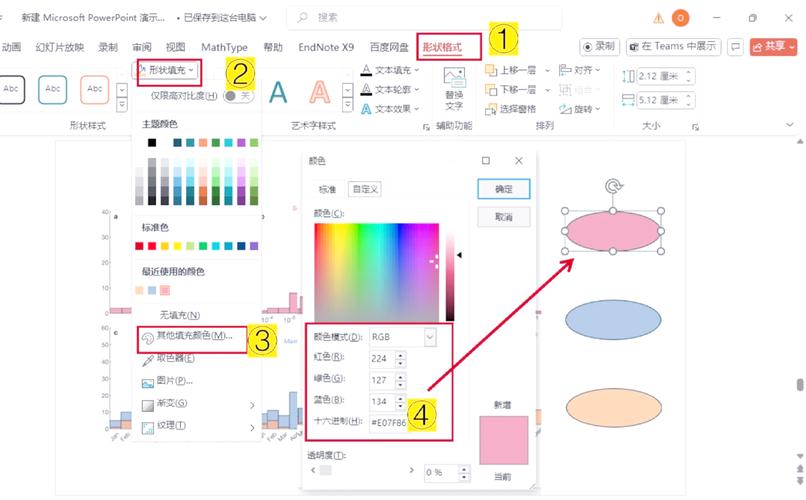Screen dimensions: 806x500
Task: Open the View (视图) ribbon tab
Action: click(175, 47)
